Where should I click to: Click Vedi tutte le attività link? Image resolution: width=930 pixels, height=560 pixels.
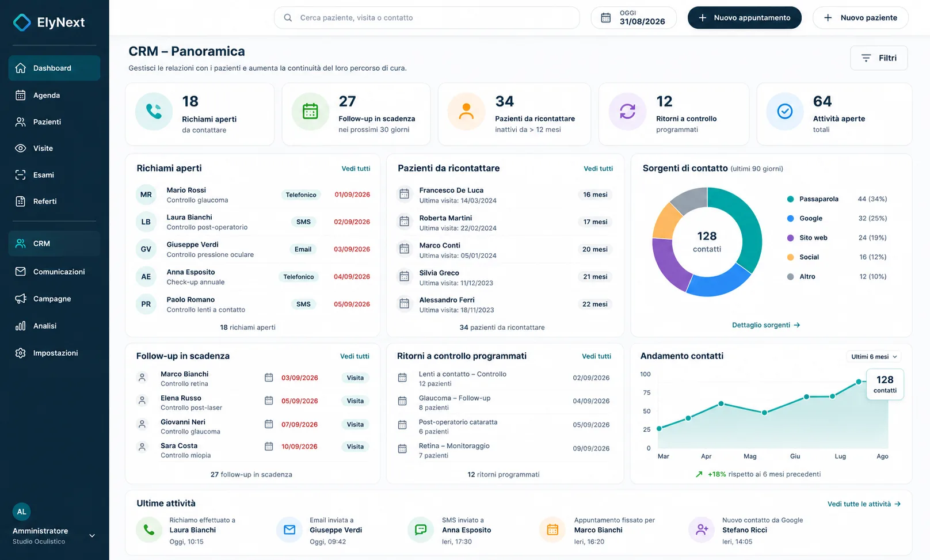coord(864,504)
